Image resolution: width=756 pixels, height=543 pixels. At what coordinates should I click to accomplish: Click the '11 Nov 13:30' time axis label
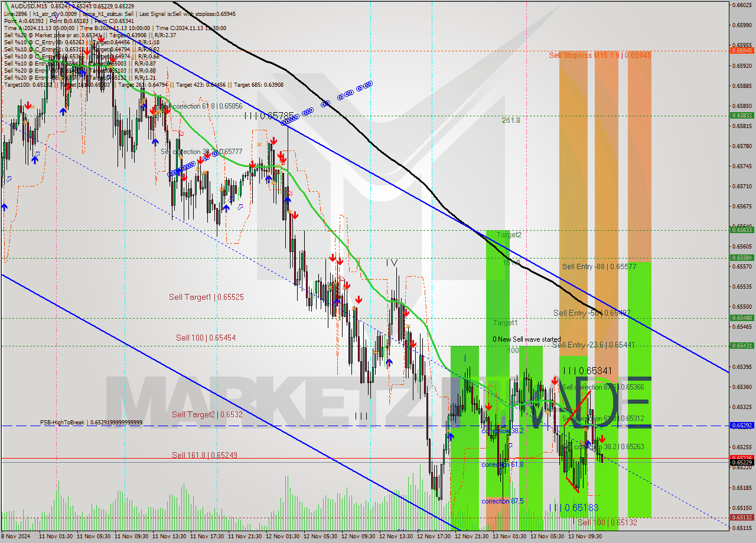coord(170,537)
